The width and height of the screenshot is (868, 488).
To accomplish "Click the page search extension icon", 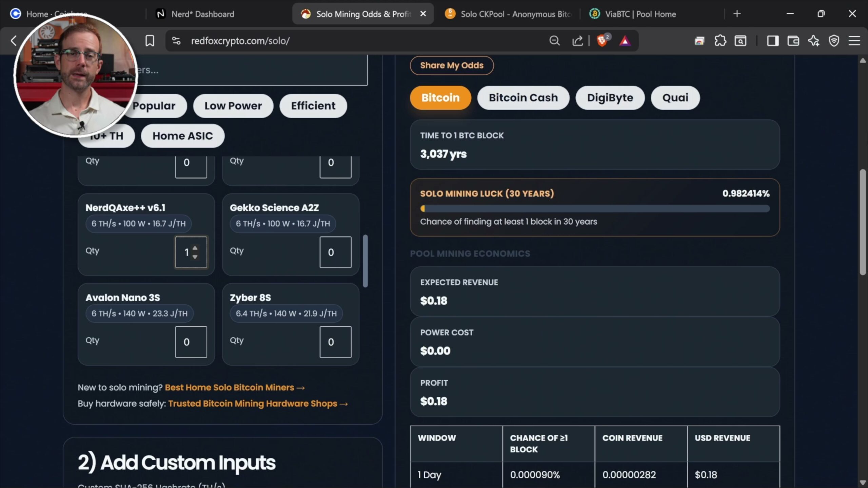I will tap(740, 41).
